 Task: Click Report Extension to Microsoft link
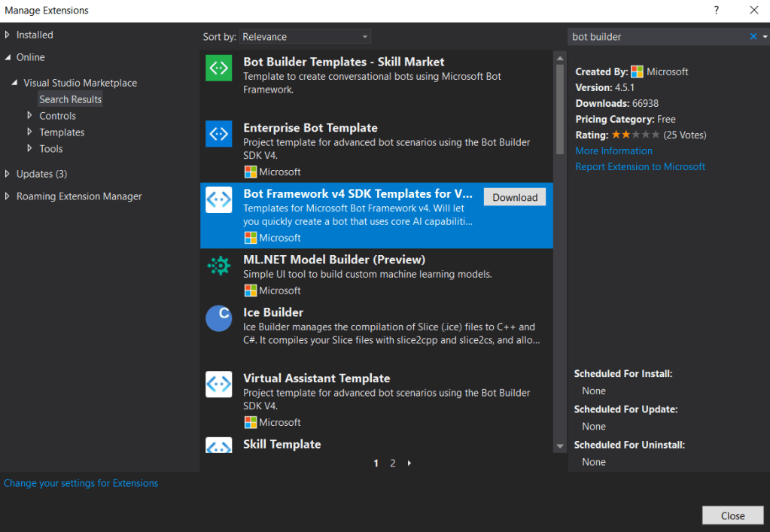pos(640,166)
